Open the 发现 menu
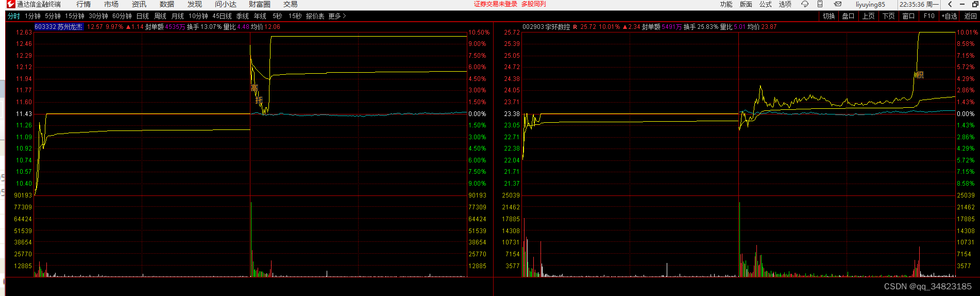This screenshot has width=980, height=296. click(195, 4)
